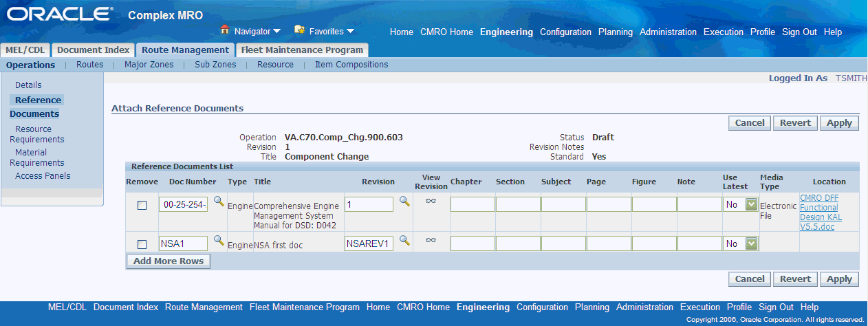This screenshot has width=868, height=326.
Task: Open Doc Number search for NSA1 row
Action: 219,241
